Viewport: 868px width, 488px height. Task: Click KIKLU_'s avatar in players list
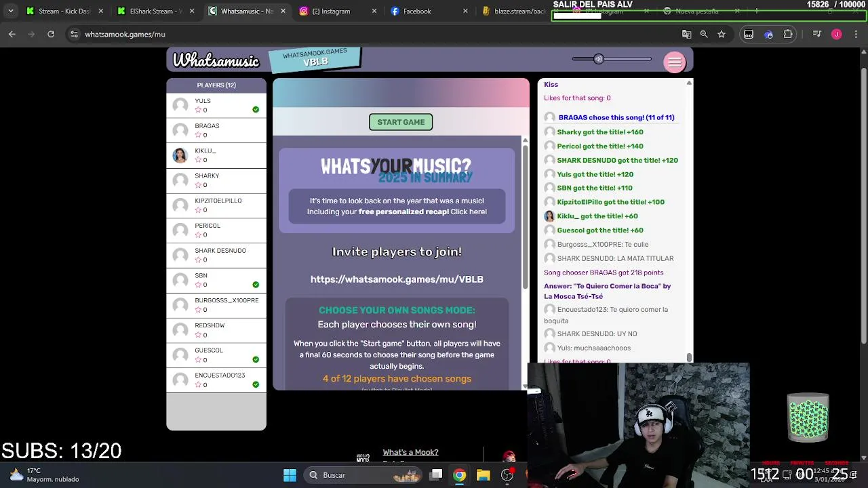pyautogui.click(x=180, y=155)
